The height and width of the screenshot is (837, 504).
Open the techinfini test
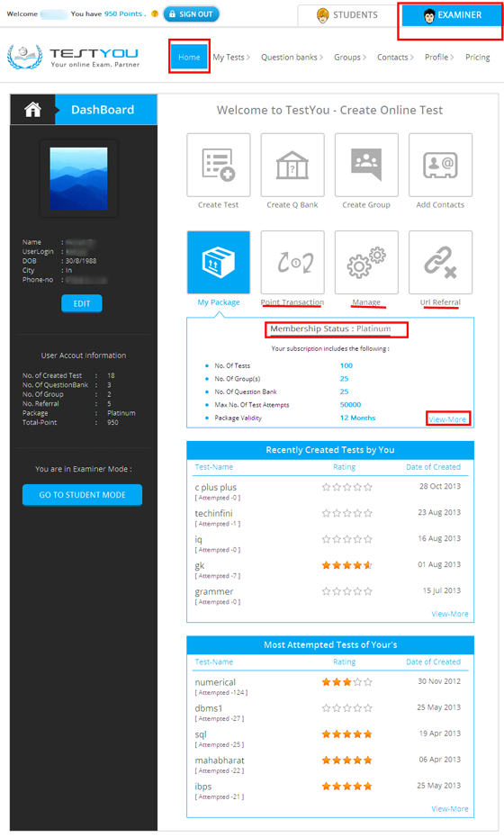point(213,513)
